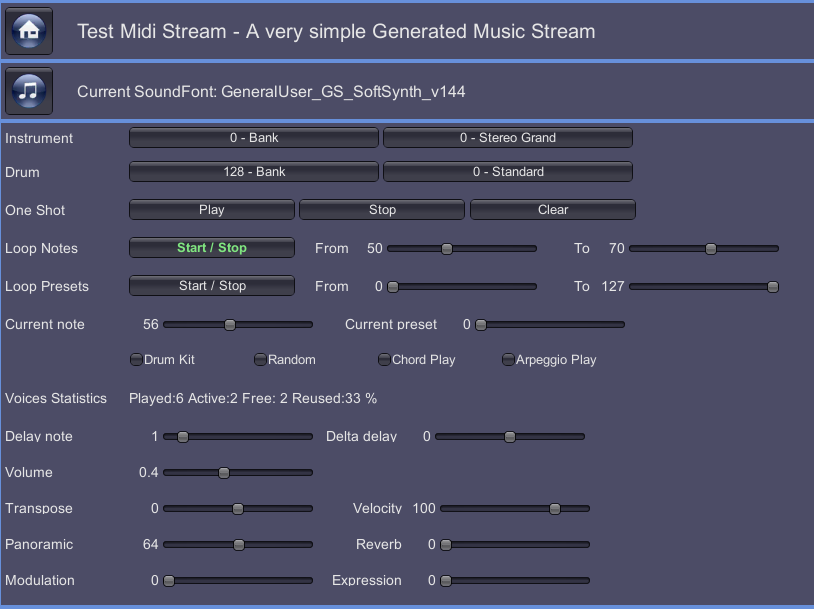Adjust the Delay note slider

tap(238, 437)
